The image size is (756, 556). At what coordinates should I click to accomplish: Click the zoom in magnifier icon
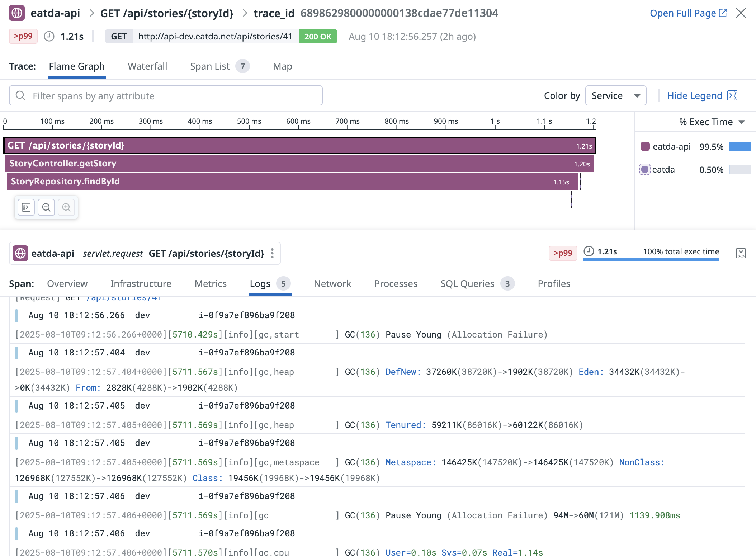66,207
